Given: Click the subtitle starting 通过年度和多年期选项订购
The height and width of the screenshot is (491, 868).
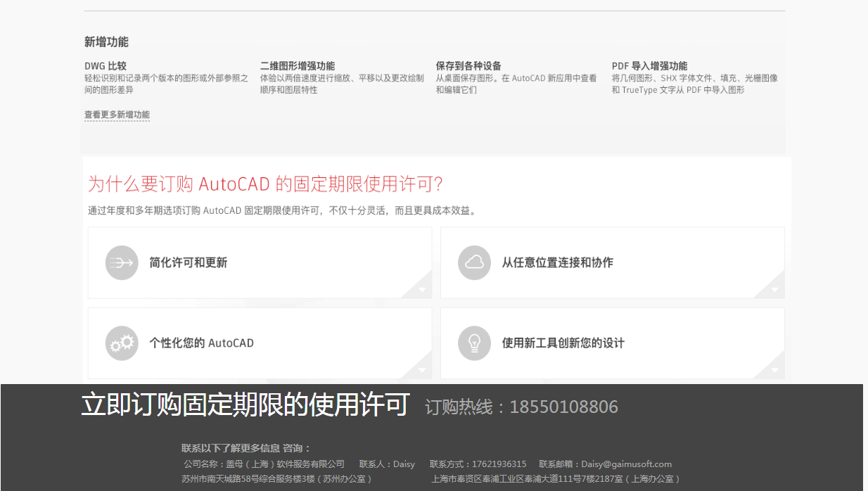Looking at the screenshot, I should [283, 210].
